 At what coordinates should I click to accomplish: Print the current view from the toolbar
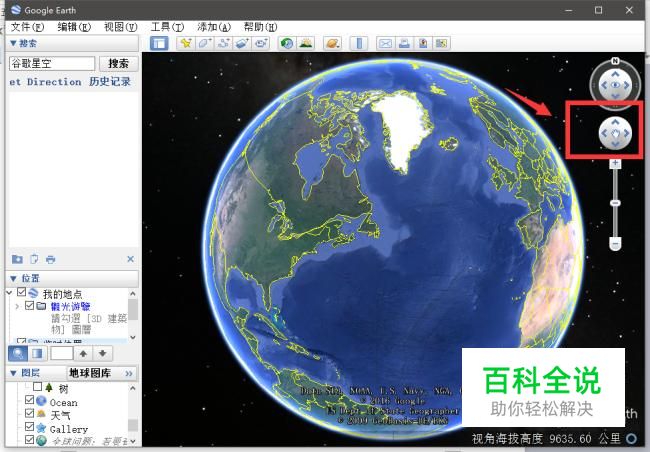tap(404, 43)
